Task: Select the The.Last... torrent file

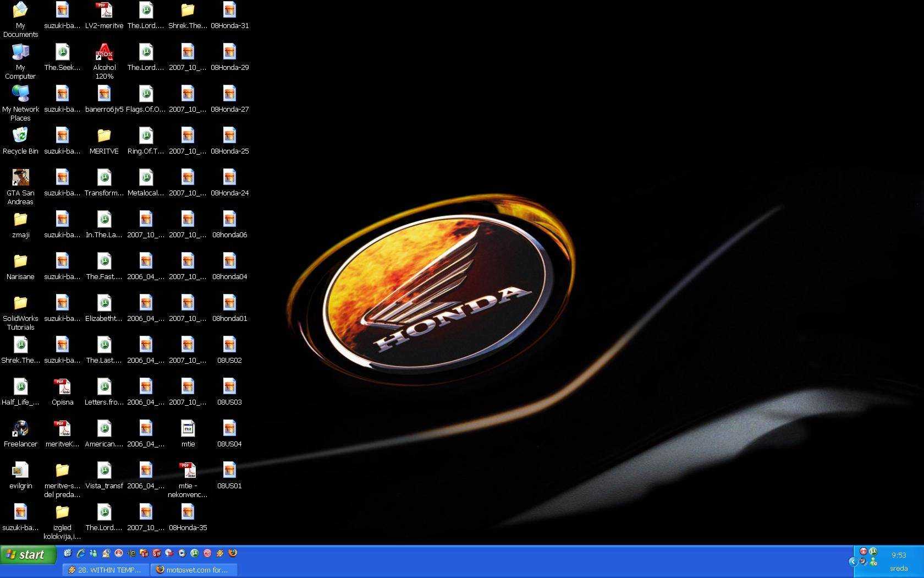Action: [x=104, y=350]
